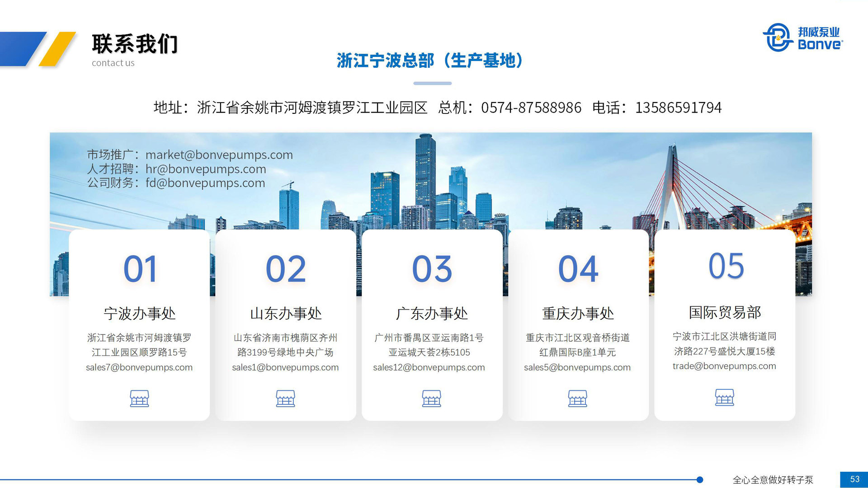868x488 pixels.
Task: Select the market@bonvepumps.com email link
Action: tap(219, 155)
